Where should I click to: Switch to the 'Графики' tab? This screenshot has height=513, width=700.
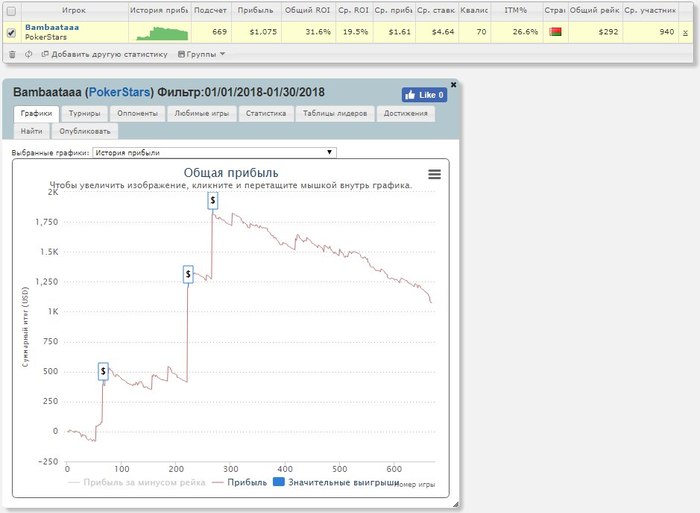coord(36,113)
